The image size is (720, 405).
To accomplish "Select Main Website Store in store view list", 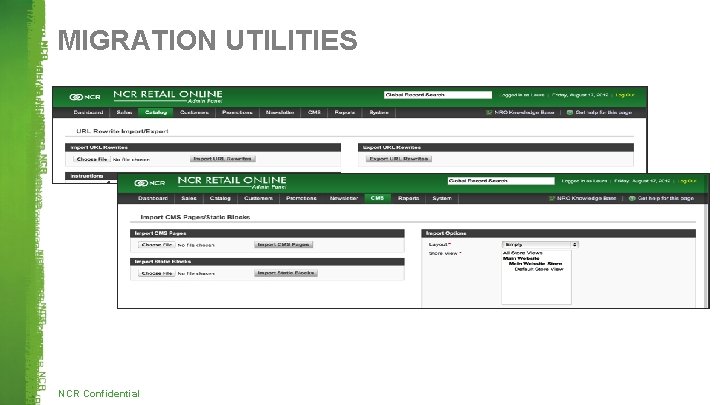I will (535, 264).
